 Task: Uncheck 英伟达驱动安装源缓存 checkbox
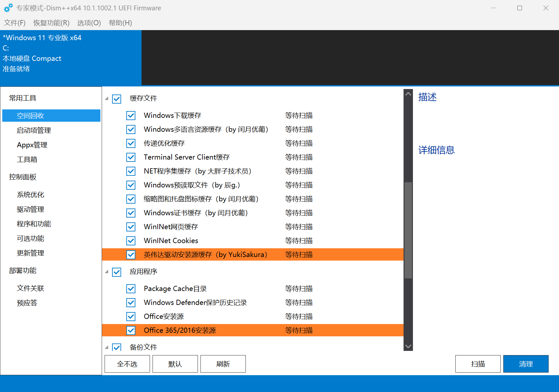click(x=131, y=255)
